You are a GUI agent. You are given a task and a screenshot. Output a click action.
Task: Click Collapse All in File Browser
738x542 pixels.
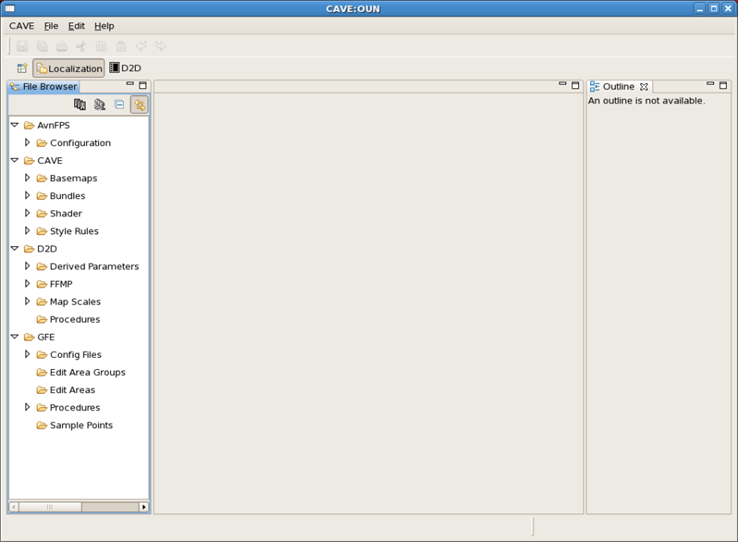[120, 104]
